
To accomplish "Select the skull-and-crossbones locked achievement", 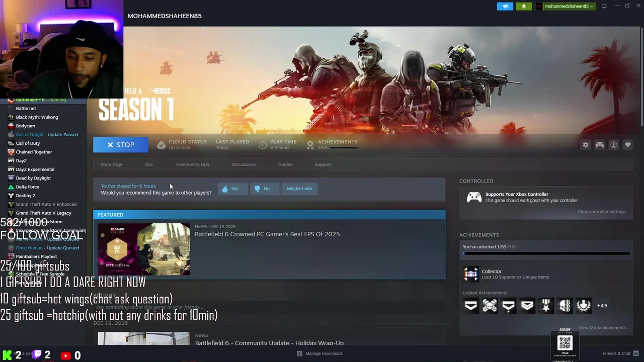I will [490, 305].
